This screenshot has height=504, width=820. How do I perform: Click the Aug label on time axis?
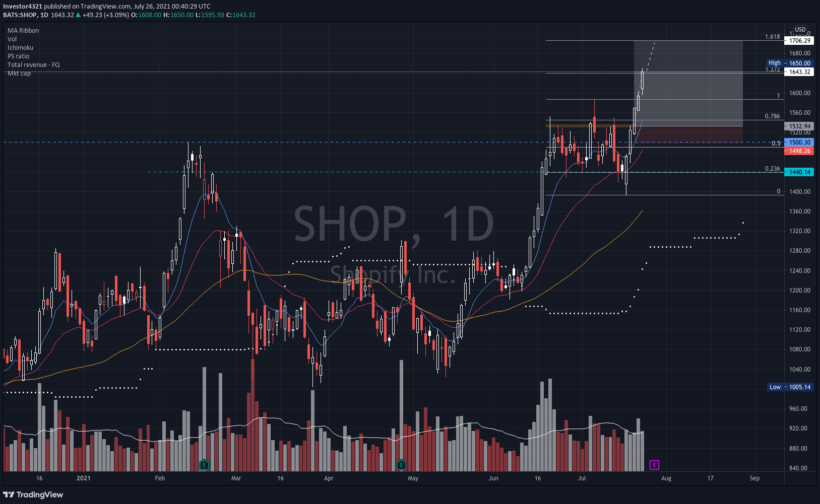pos(666,478)
